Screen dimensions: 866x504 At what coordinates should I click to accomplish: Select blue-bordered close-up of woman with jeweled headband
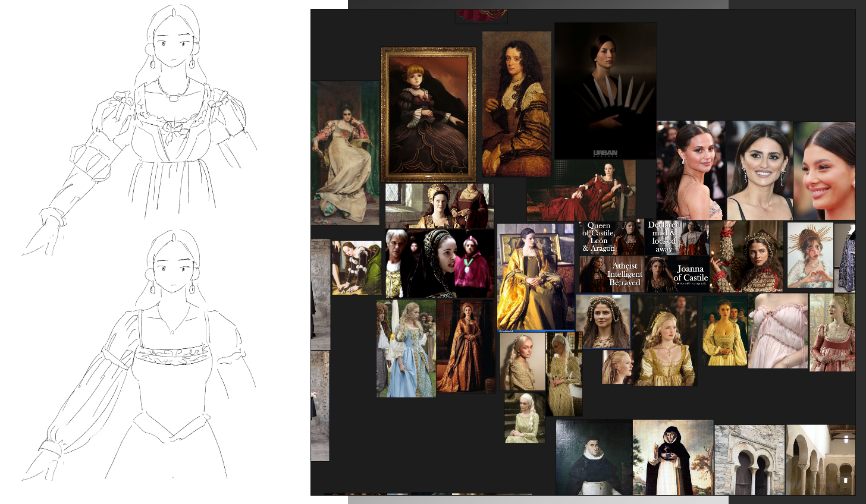(x=603, y=322)
